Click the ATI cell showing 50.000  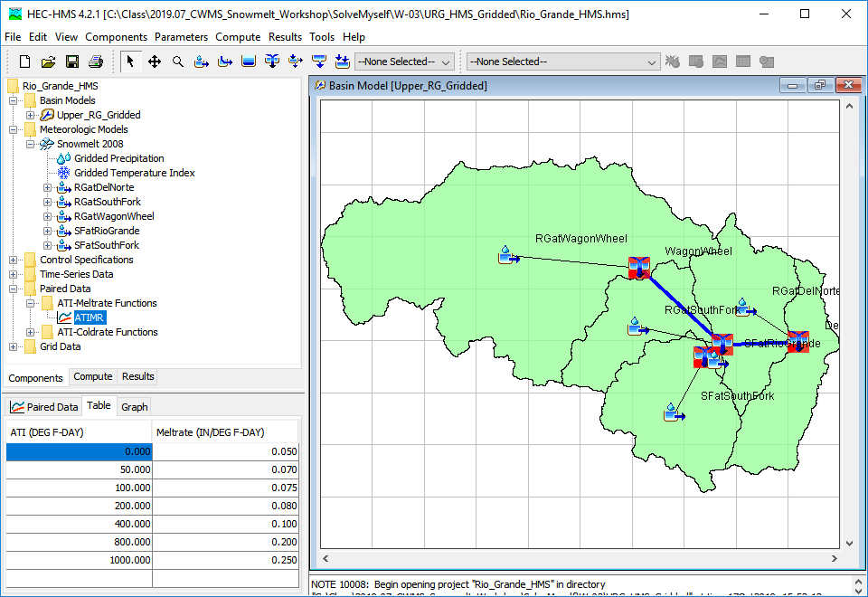(x=80, y=469)
